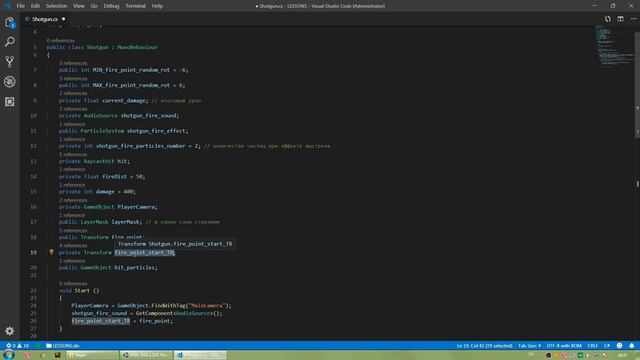Change UTF-8 with BOM encoding
This screenshot has width=640, height=360.
point(564,346)
